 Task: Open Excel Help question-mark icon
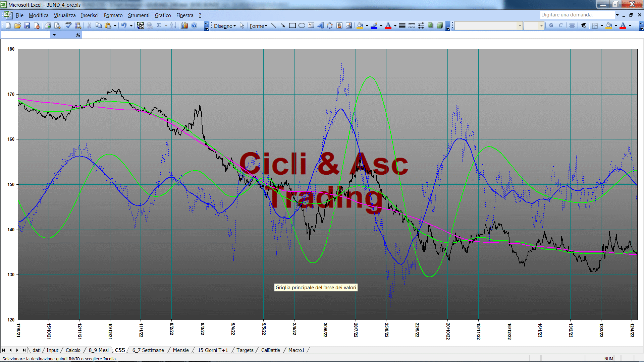point(194,25)
